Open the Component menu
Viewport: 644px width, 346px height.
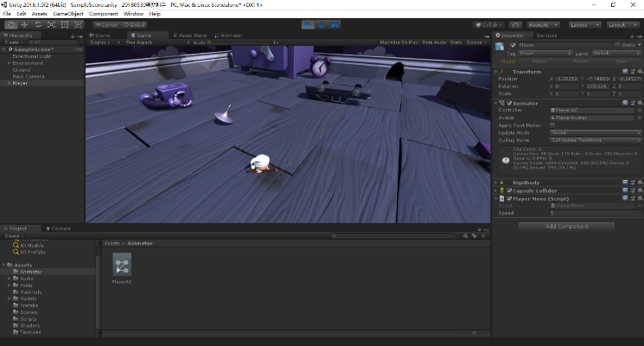pos(104,14)
